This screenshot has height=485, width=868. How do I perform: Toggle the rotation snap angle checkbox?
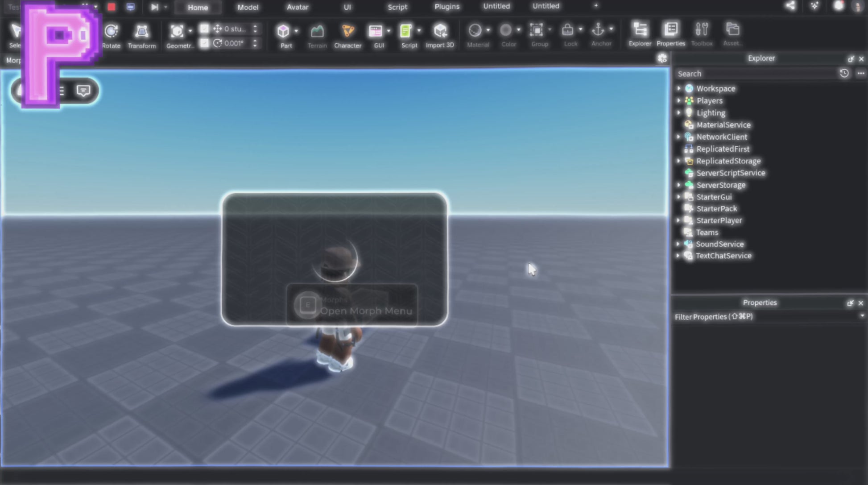[204, 43]
